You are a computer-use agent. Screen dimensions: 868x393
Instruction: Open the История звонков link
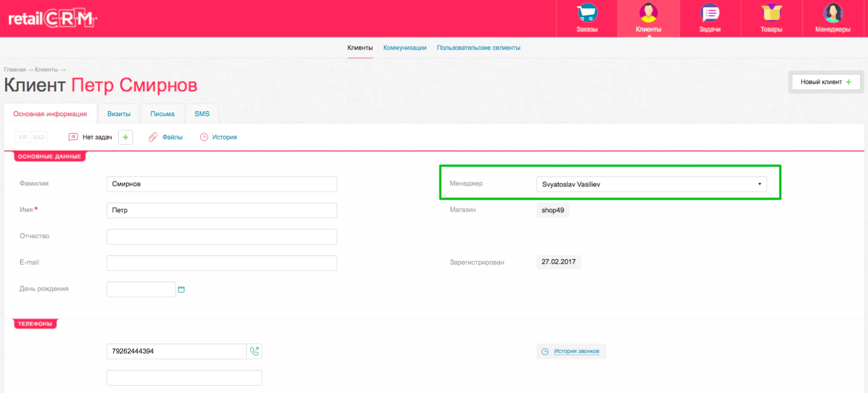pyautogui.click(x=576, y=351)
